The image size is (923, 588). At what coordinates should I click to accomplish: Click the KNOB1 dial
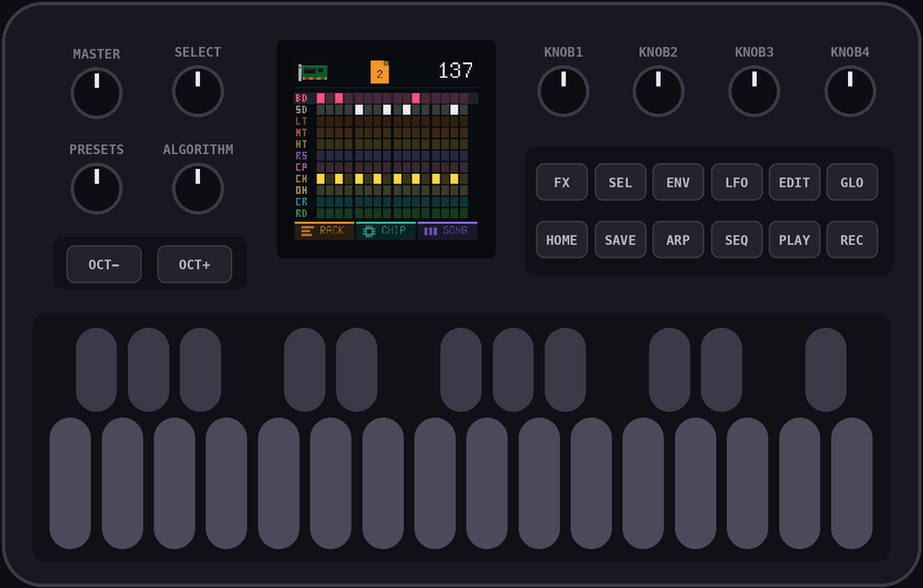(x=563, y=91)
